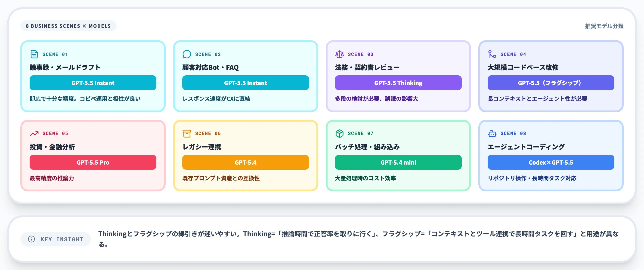
Task: Click the Codex×GPT-5.5 button
Action: pos(551,162)
